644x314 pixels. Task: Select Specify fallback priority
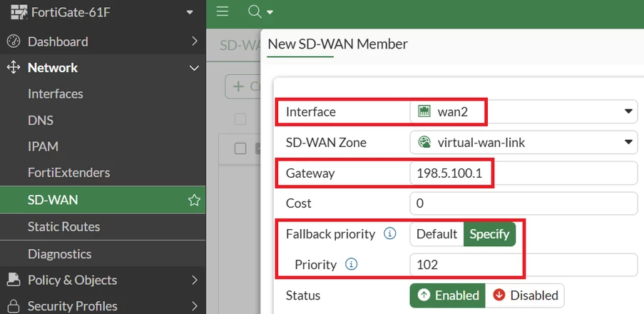[489, 234]
